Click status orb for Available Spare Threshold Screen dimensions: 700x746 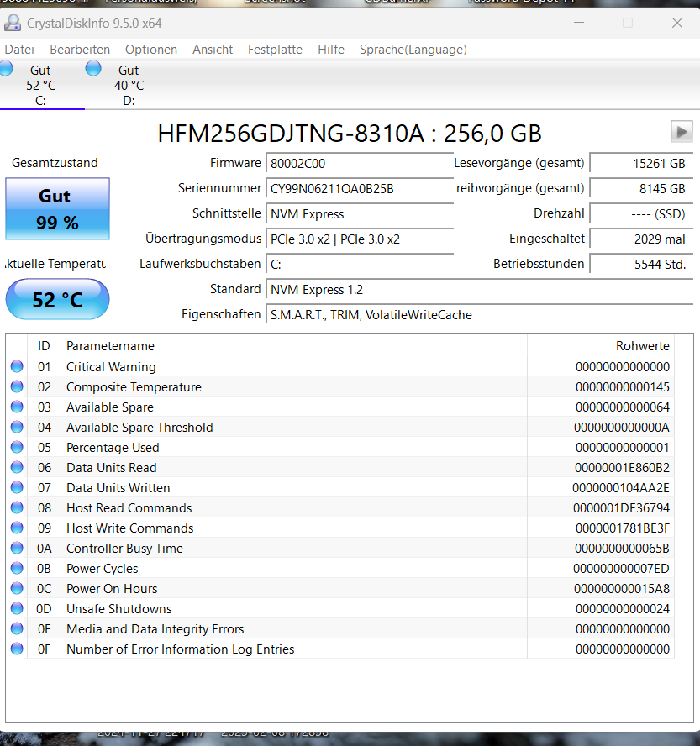click(17, 428)
